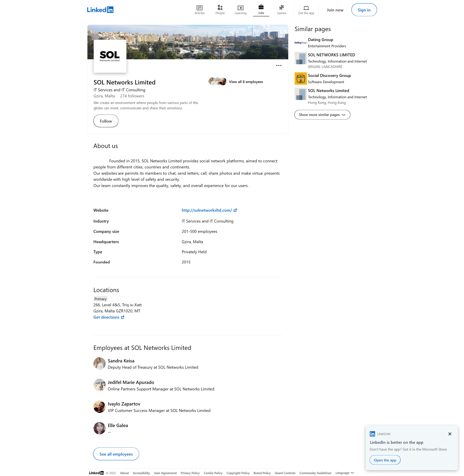
Task: Click Join now
Action: pos(335,10)
